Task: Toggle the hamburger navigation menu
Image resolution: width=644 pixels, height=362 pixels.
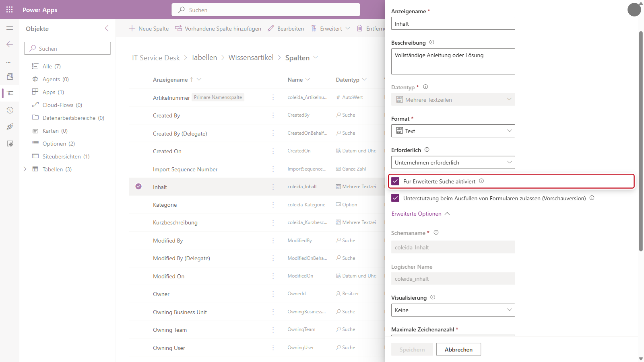Action: [x=10, y=28]
